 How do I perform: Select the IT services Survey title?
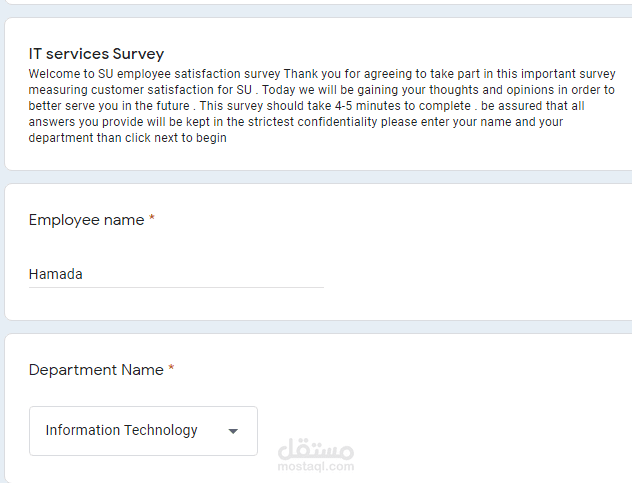(x=96, y=54)
